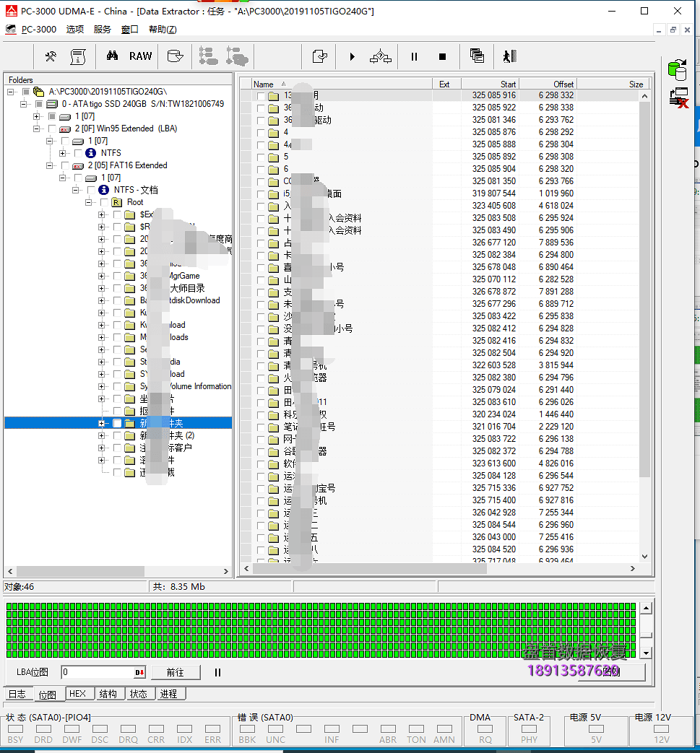Viewport: 700px width, 753px height.
Task: Expand the first 1 [07] partition
Action: 37,116
